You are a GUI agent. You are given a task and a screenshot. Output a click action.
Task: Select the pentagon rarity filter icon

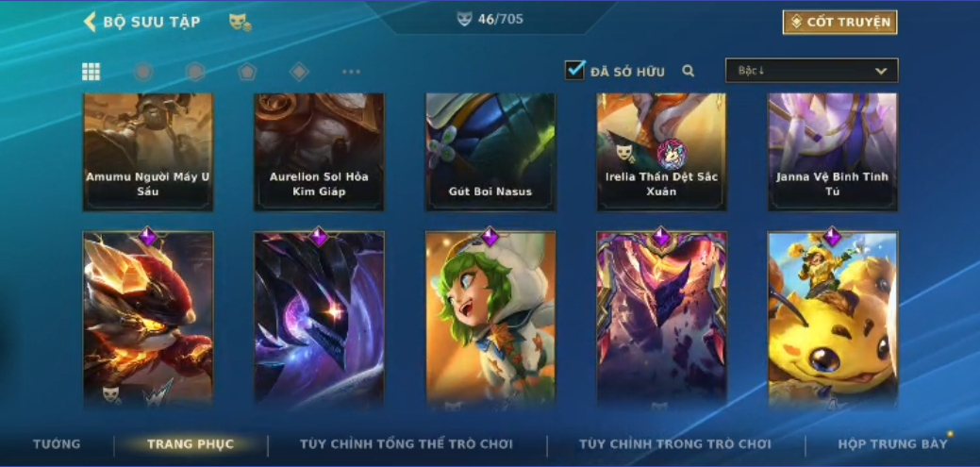pyautogui.click(x=247, y=72)
